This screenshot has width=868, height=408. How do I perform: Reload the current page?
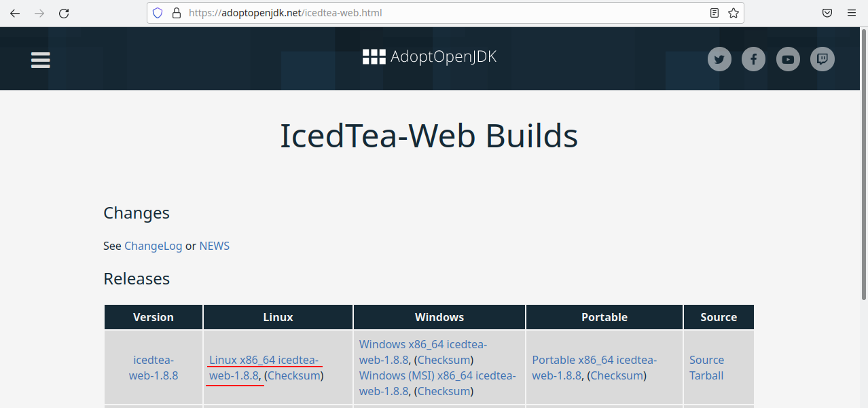pyautogui.click(x=64, y=13)
